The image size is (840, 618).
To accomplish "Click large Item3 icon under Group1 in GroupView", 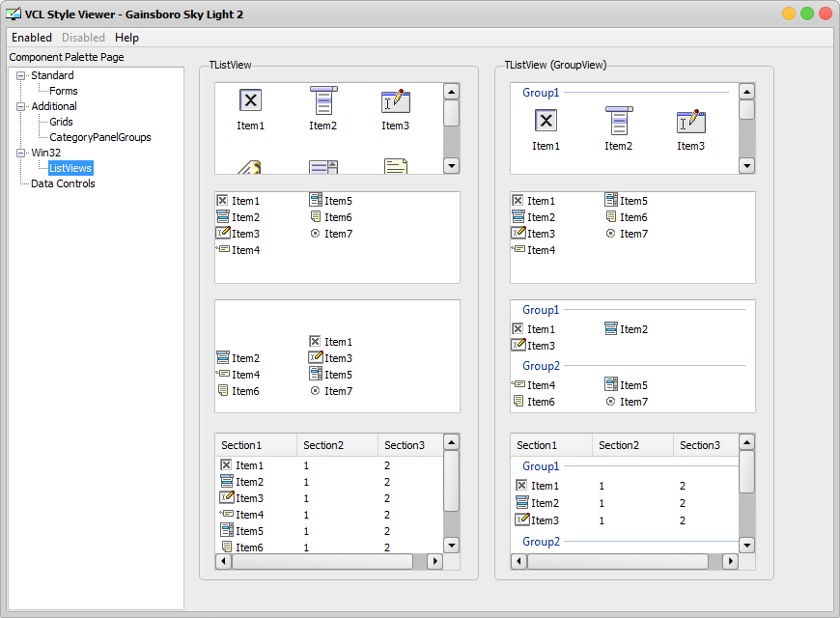I will coord(691,121).
